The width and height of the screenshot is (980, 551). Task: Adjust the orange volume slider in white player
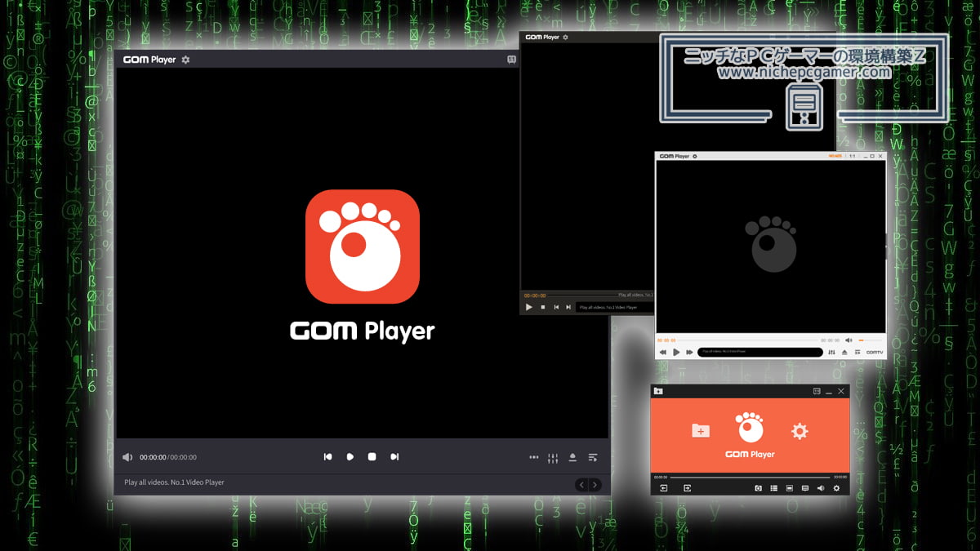coord(869,340)
